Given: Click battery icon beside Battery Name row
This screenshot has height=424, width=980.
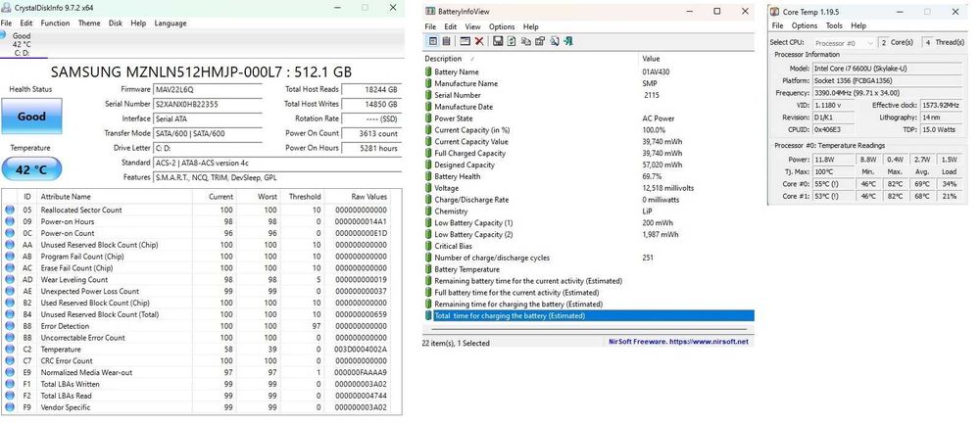Looking at the screenshot, I should [x=428, y=71].
